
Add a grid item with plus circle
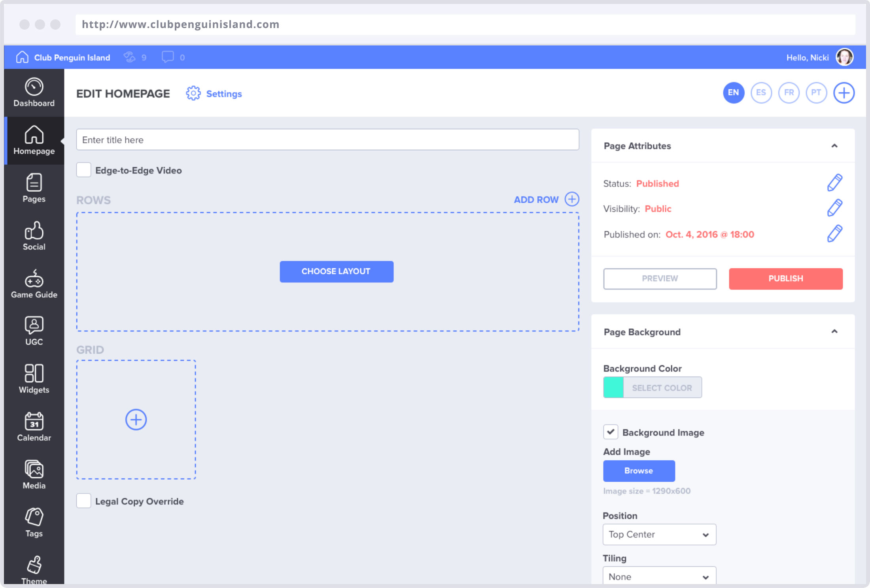pyautogui.click(x=136, y=420)
